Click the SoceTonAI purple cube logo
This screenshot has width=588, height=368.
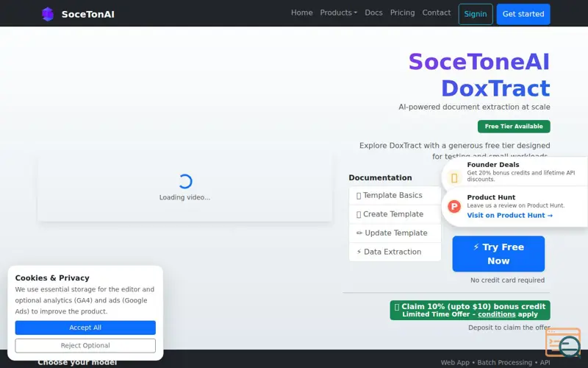[48, 14]
